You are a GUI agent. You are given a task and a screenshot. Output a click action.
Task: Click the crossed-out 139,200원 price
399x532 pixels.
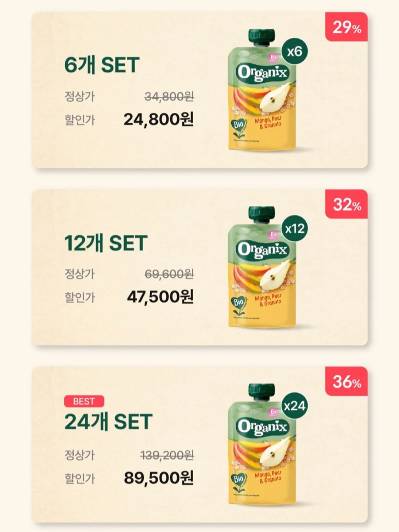coord(167,455)
